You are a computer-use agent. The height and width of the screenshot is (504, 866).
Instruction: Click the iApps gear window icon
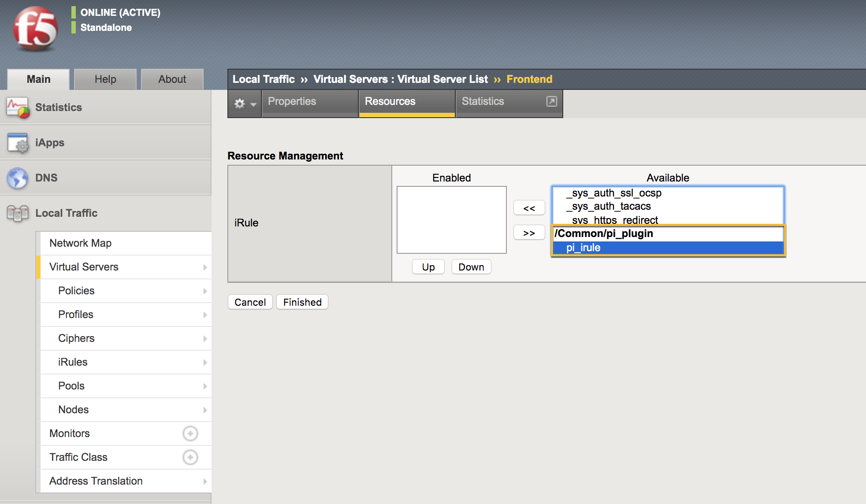[18, 143]
